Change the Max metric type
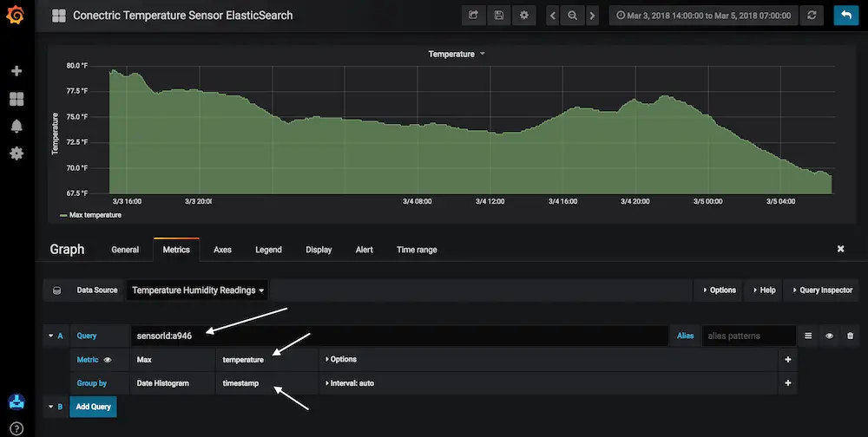This screenshot has height=437, width=868. pos(172,360)
